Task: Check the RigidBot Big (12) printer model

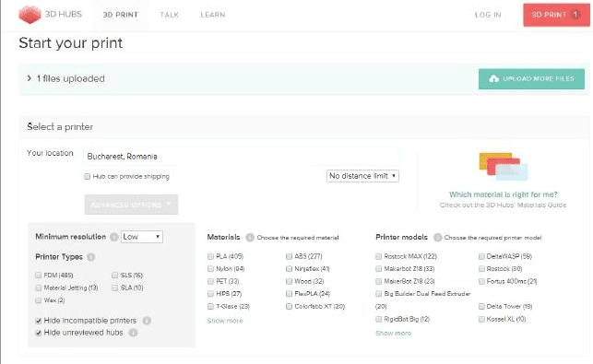Action: [378, 320]
